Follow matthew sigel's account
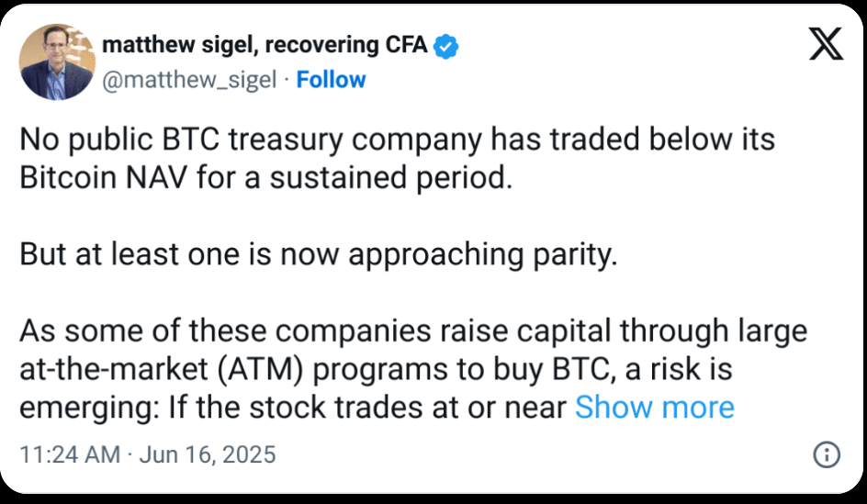 (331, 80)
